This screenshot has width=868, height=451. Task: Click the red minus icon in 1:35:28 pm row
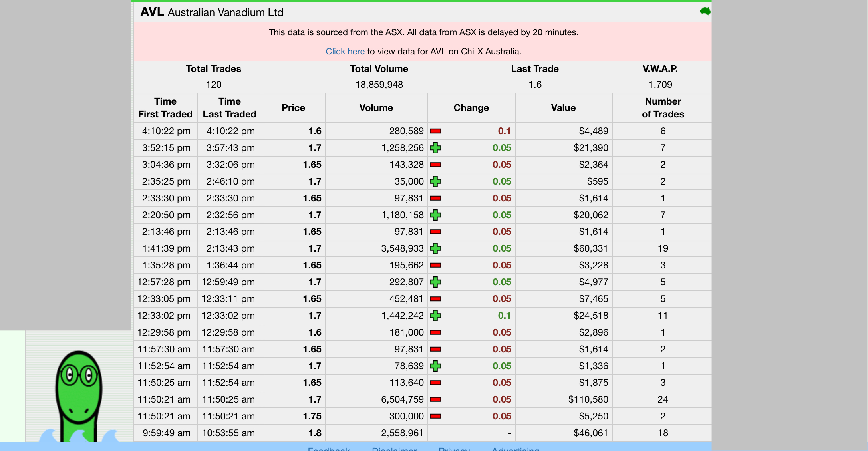[435, 265]
